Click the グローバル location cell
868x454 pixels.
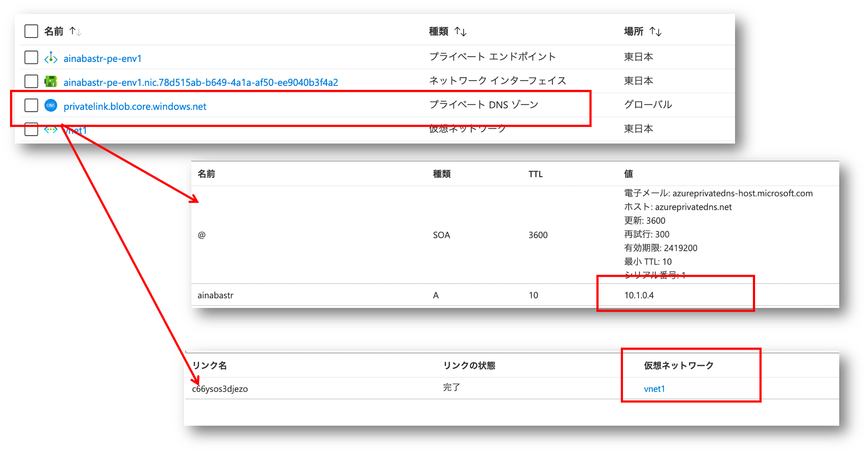pos(648,105)
